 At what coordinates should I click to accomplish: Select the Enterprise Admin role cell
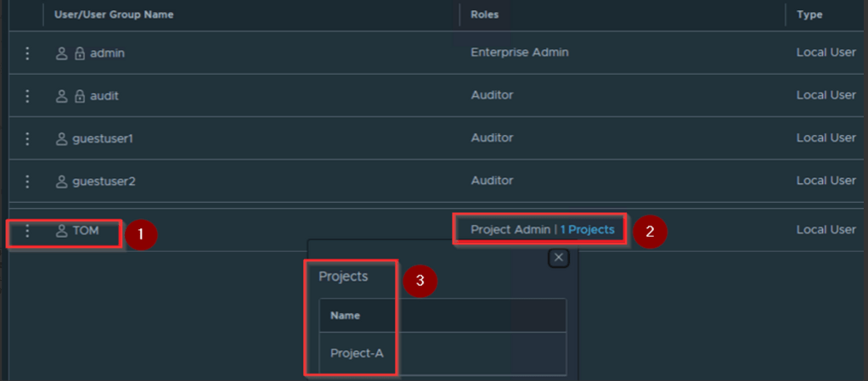coord(519,53)
